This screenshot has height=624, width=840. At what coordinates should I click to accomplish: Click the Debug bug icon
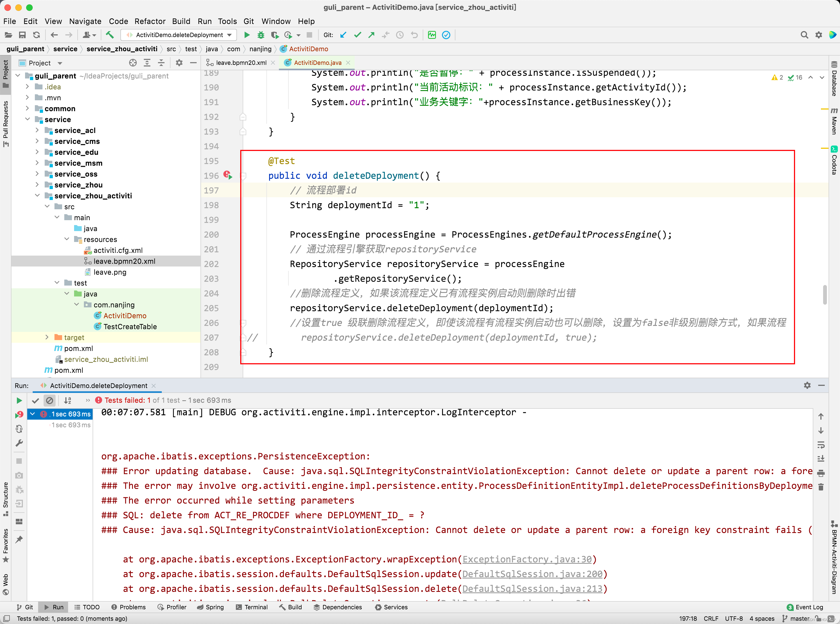click(x=261, y=35)
